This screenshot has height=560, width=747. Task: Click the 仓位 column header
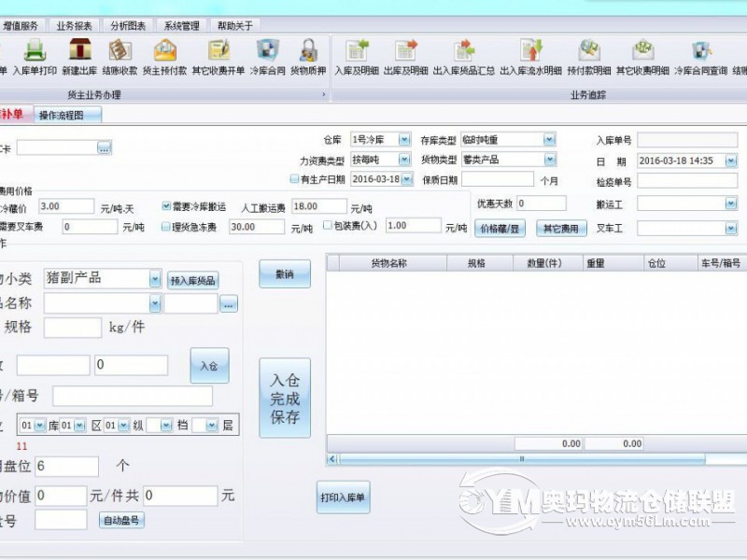point(670,263)
